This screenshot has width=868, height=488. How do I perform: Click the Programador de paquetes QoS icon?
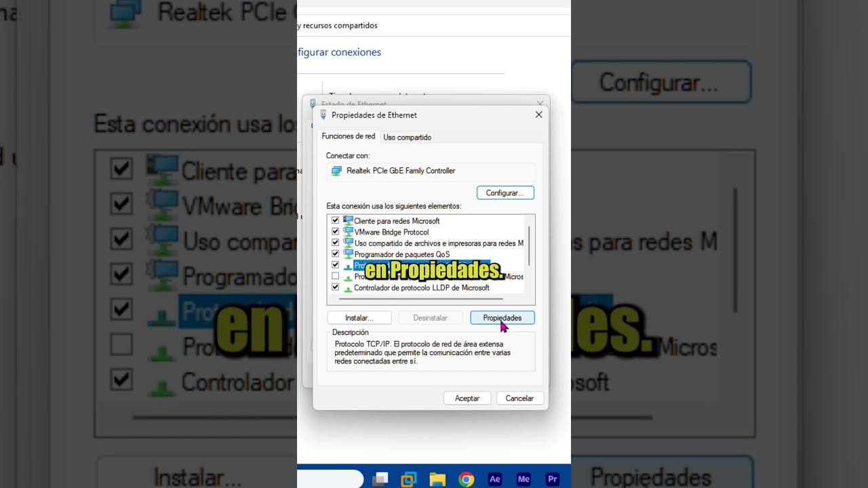point(349,254)
